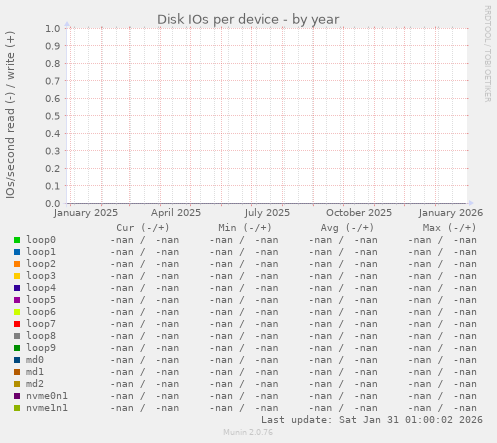Select the loop0 legend label

point(41,240)
